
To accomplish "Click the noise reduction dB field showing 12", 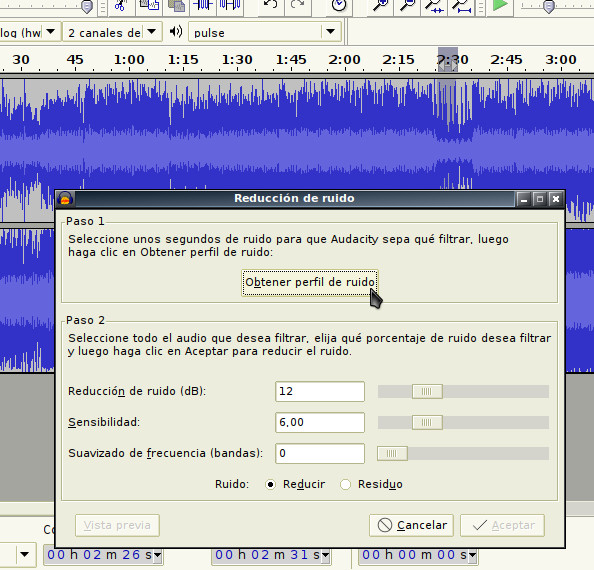I will 320,391.
